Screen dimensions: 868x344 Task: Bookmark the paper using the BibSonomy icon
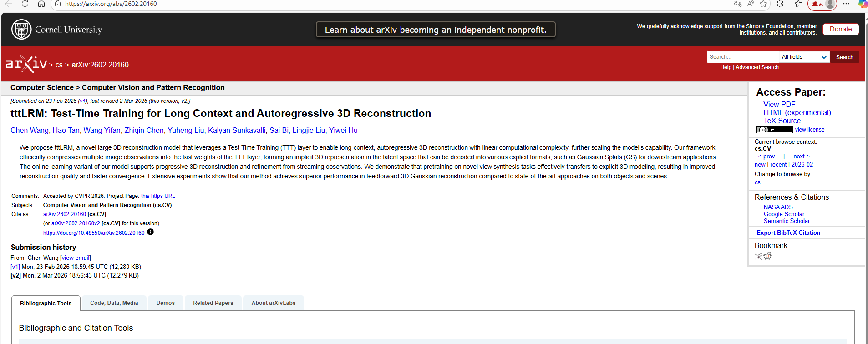point(758,257)
